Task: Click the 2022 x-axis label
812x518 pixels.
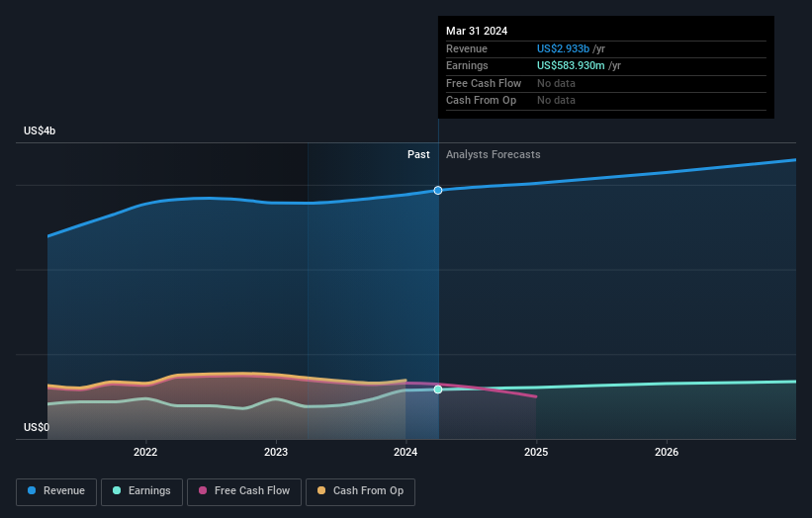Action: click(145, 453)
